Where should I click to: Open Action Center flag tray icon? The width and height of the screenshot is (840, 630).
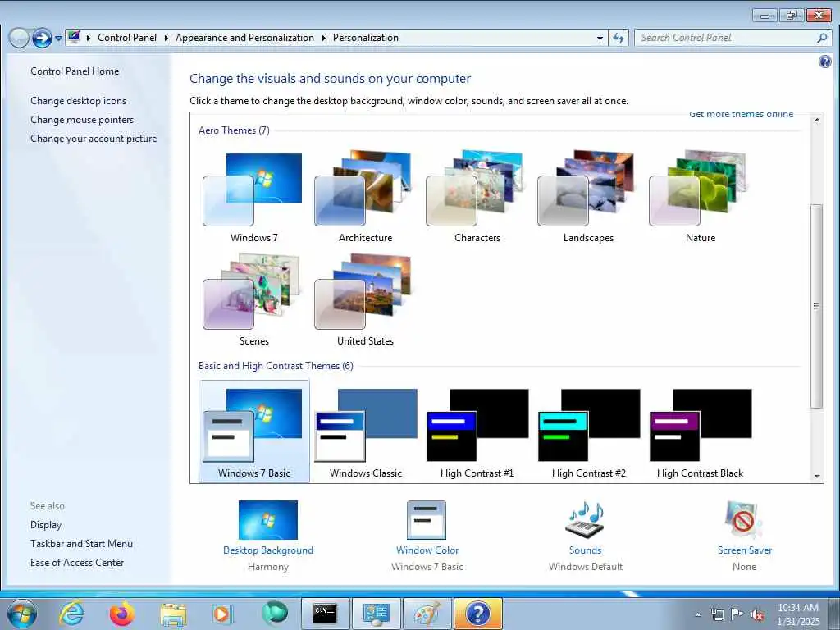coord(737,614)
